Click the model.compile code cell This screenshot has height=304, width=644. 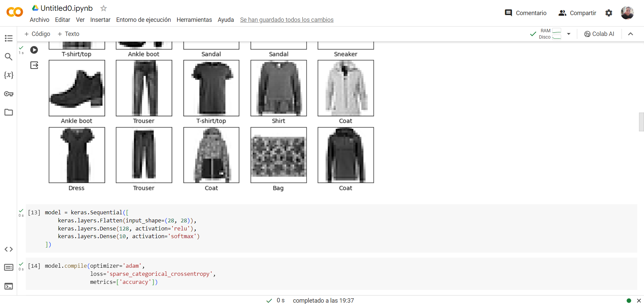pos(331,274)
